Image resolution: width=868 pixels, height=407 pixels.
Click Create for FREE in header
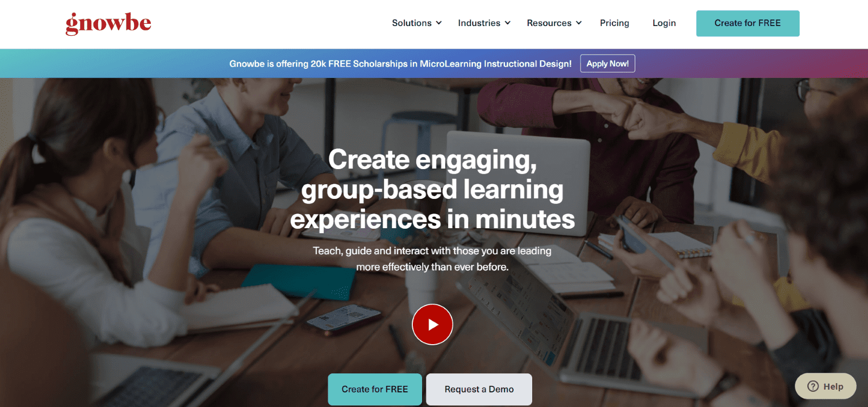(748, 23)
